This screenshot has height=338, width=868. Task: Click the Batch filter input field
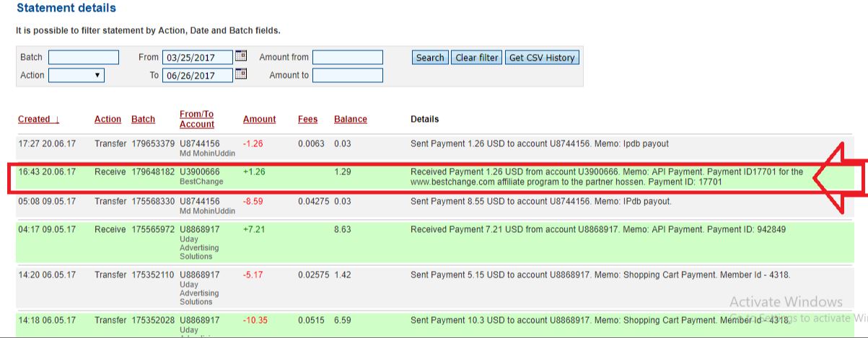pos(84,57)
